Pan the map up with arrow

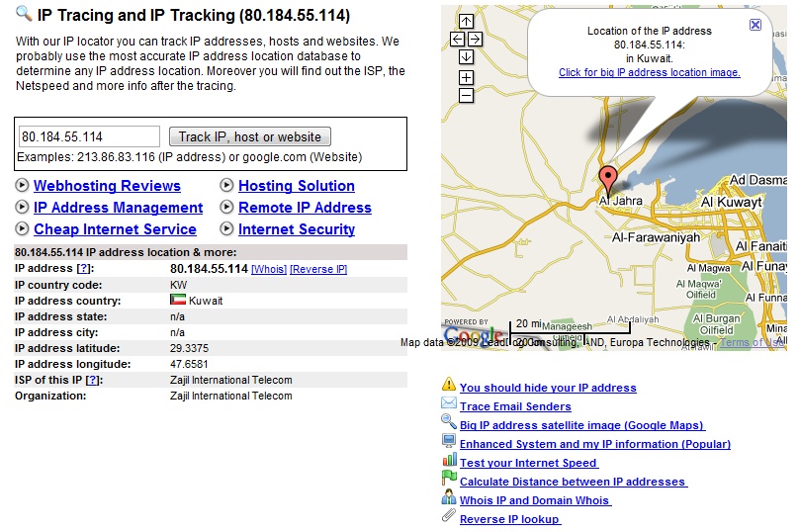467,22
